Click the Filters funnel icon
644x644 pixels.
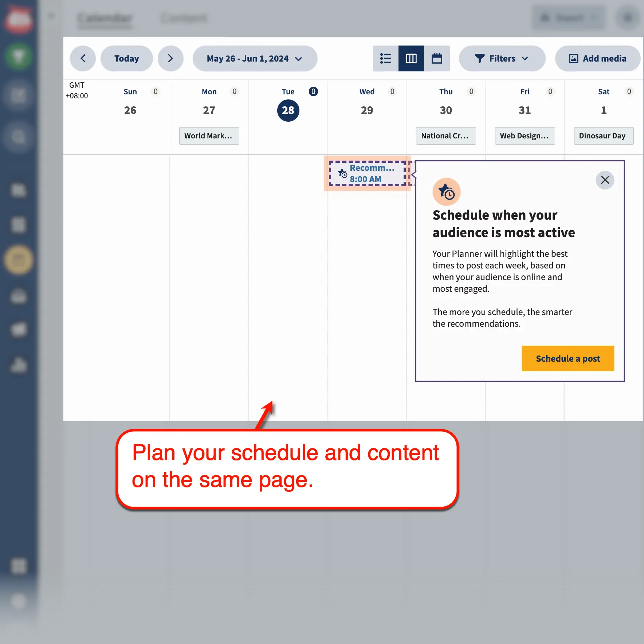[480, 58]
